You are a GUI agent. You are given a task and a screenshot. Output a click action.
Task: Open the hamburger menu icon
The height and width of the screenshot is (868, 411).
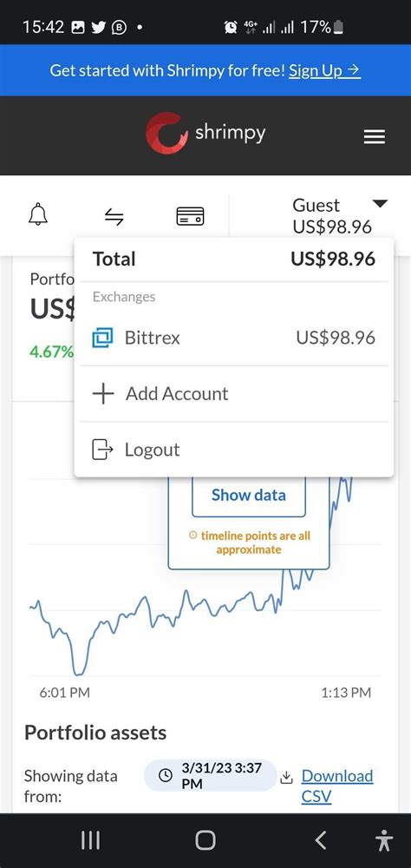375,136
